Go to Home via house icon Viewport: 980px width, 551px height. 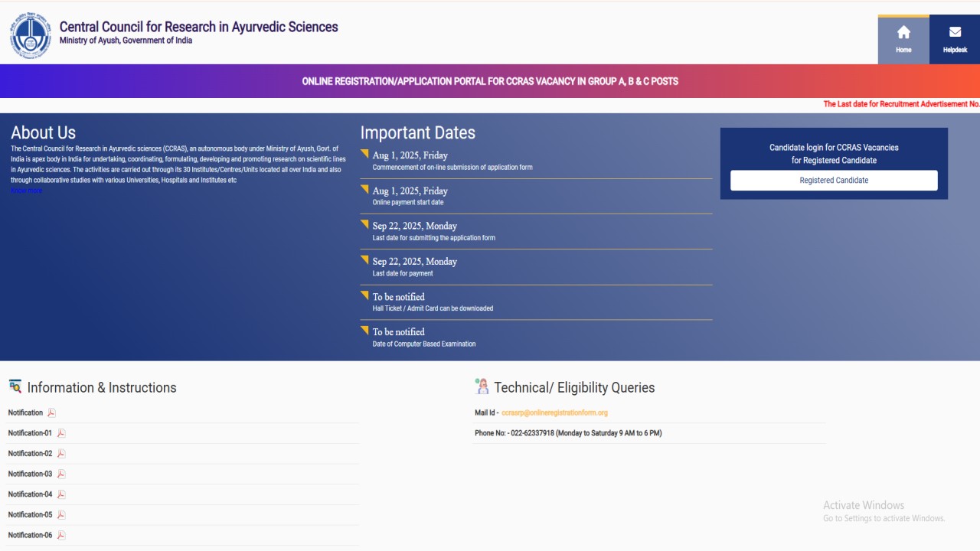(903, 32)
